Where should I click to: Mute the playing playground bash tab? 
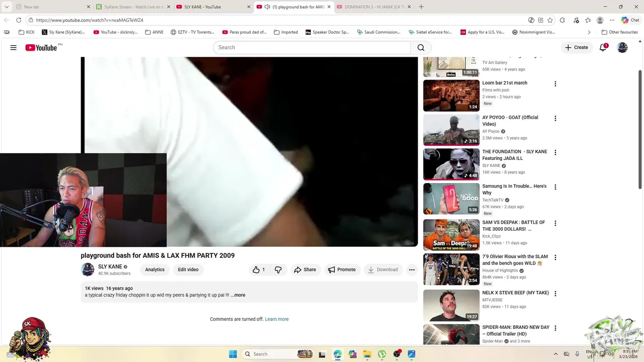[267, 7]
